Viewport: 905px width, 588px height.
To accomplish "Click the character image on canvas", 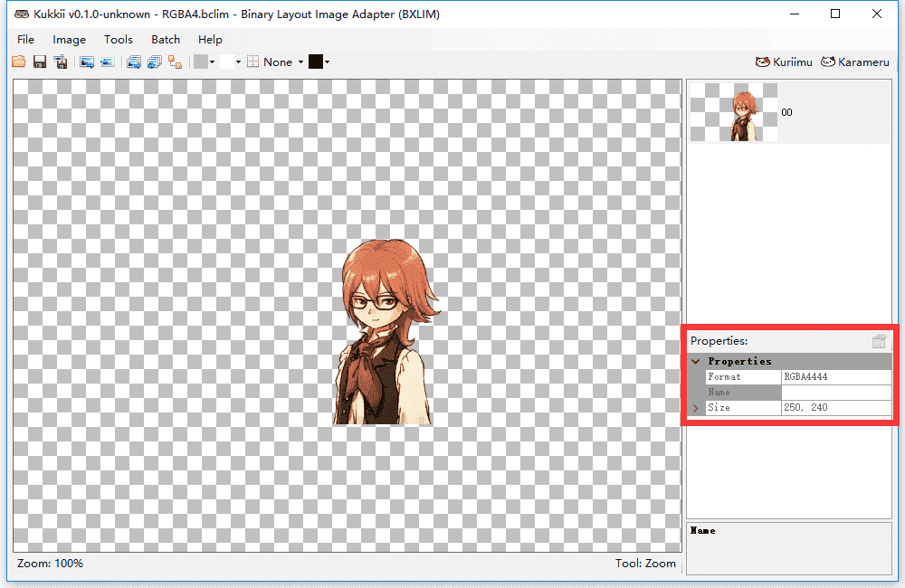I will [386, 332].
